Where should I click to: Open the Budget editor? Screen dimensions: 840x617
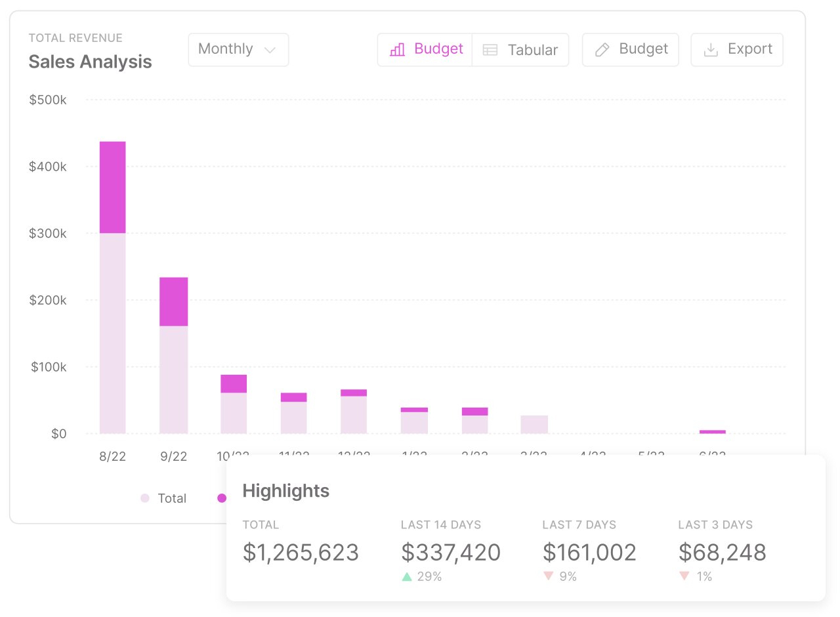pos(630,49)
